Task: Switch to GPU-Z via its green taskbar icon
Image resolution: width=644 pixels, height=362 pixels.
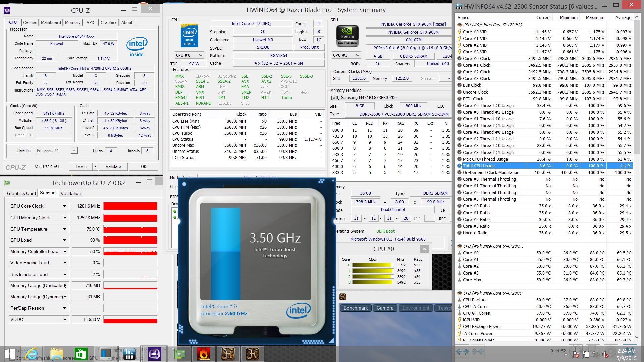Action: (179, 354)
